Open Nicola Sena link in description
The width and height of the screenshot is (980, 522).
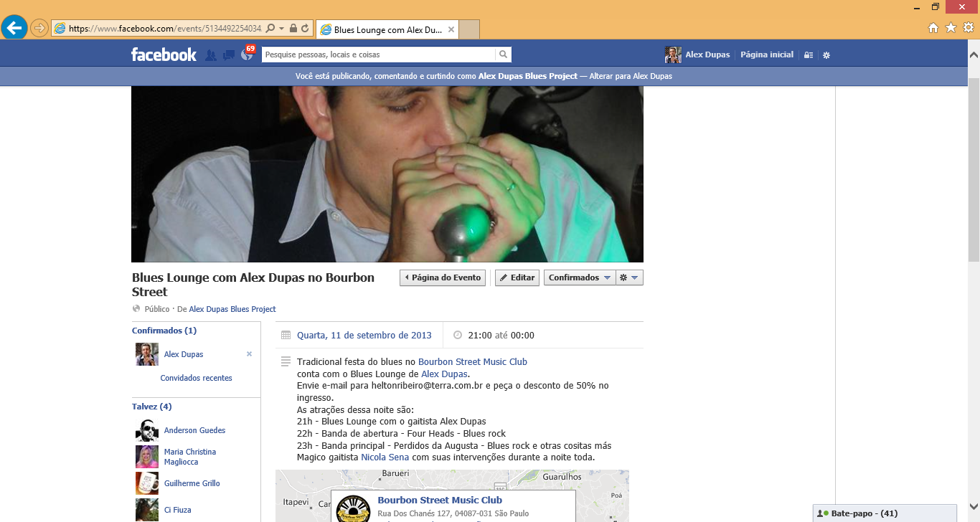pyautogui.click(x=385, y=457)
